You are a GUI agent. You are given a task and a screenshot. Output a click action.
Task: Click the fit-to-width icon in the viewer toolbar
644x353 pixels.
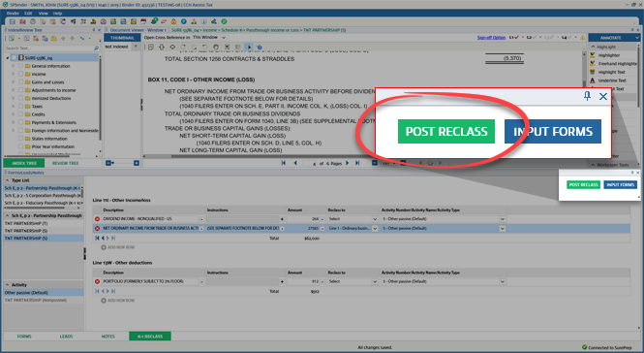pyautogui.click(x=172, y=47)
